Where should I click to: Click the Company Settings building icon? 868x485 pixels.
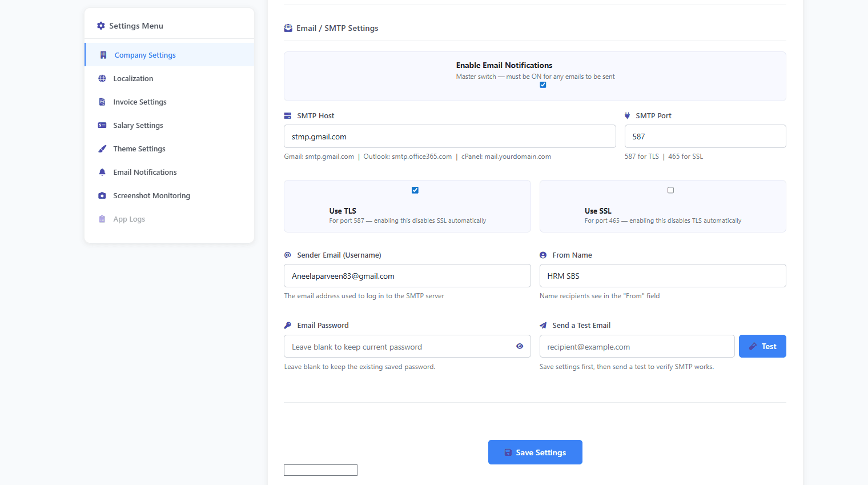[103, 55]
